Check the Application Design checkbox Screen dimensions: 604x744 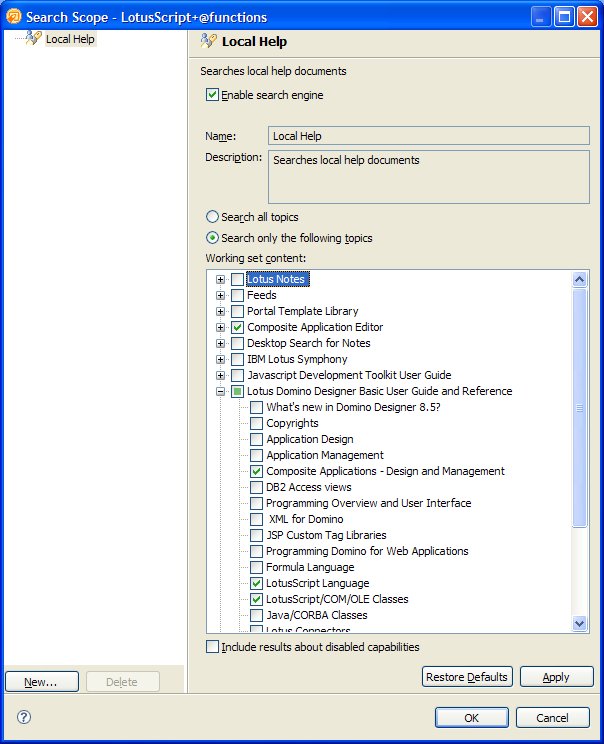[x=256, y=439]
